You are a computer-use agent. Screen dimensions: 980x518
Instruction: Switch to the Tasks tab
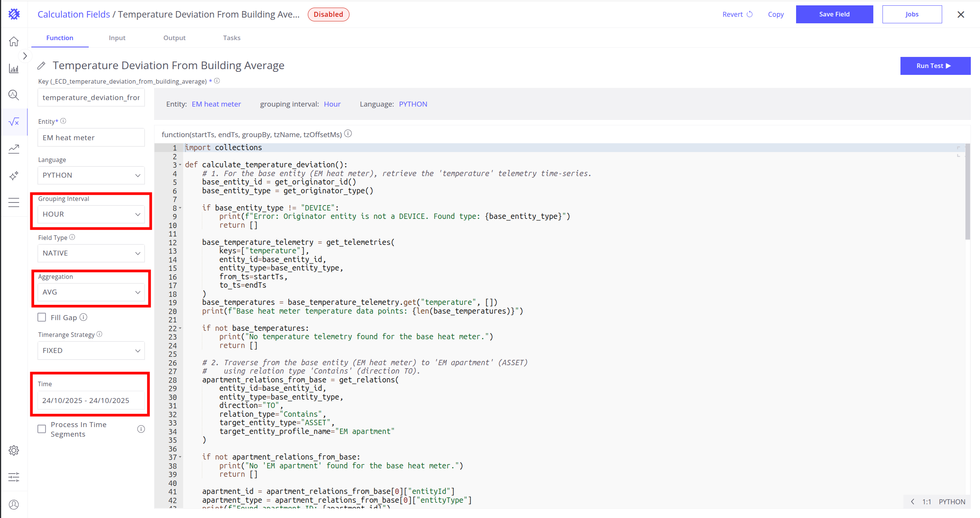[x=232, y=38]
